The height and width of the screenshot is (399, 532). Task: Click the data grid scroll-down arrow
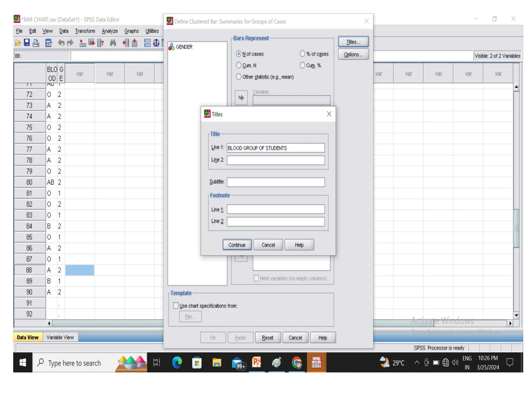[x=516, y=315]
